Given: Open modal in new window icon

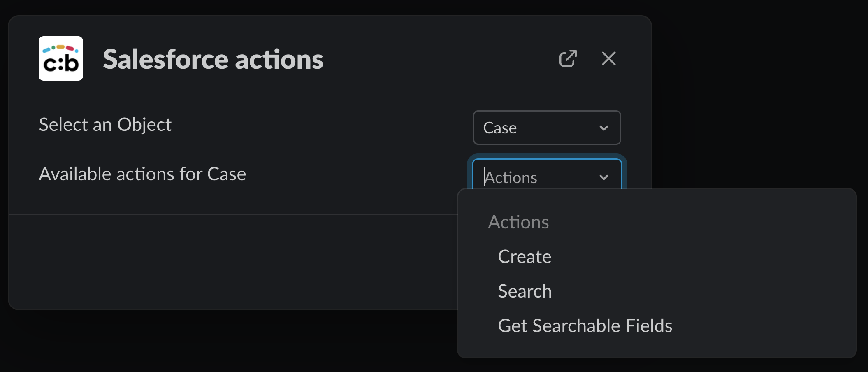Looking at the screenshot, I should 568,58.
